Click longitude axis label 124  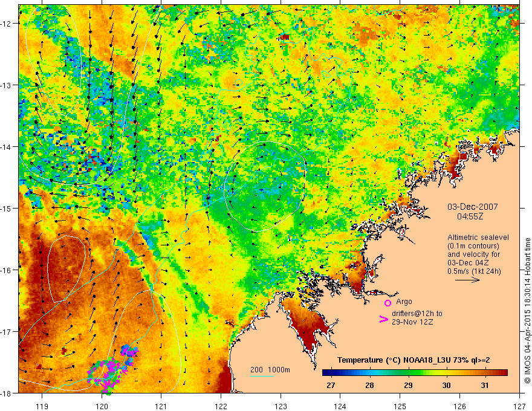340,406
